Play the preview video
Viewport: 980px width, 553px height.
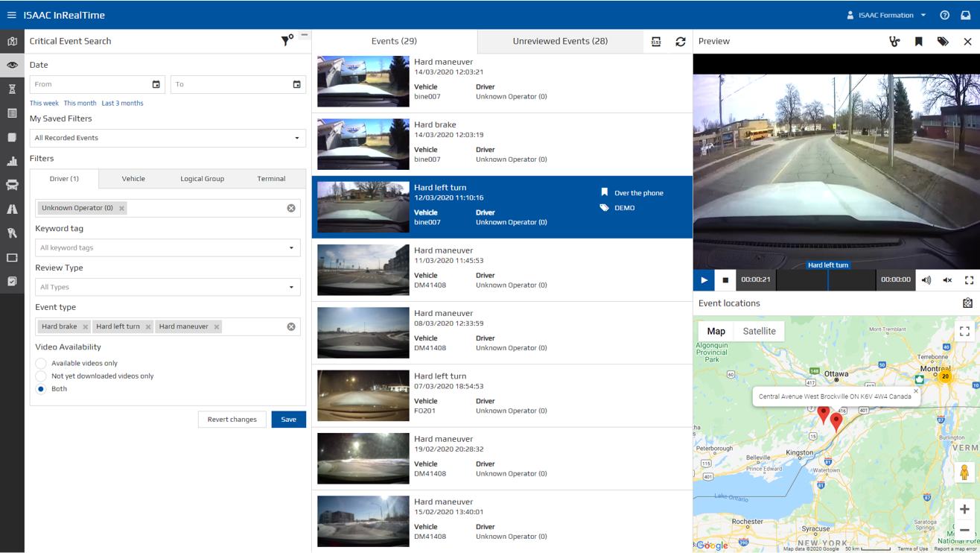(704, 280)
